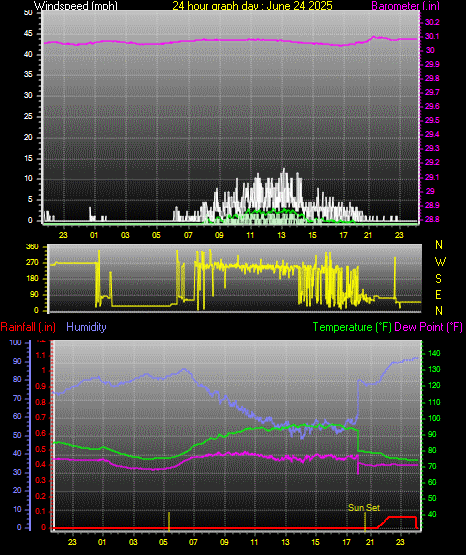Click the '270' wind direction axis value
The width and height of the screenshot is (466, 555).
33,263
